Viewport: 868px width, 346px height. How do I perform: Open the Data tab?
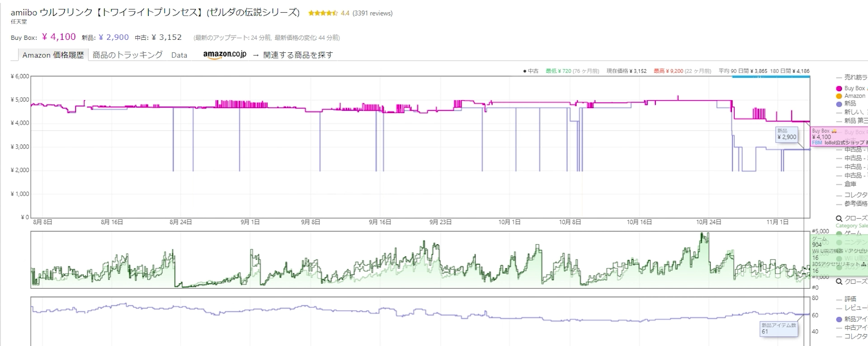[179, 55]
